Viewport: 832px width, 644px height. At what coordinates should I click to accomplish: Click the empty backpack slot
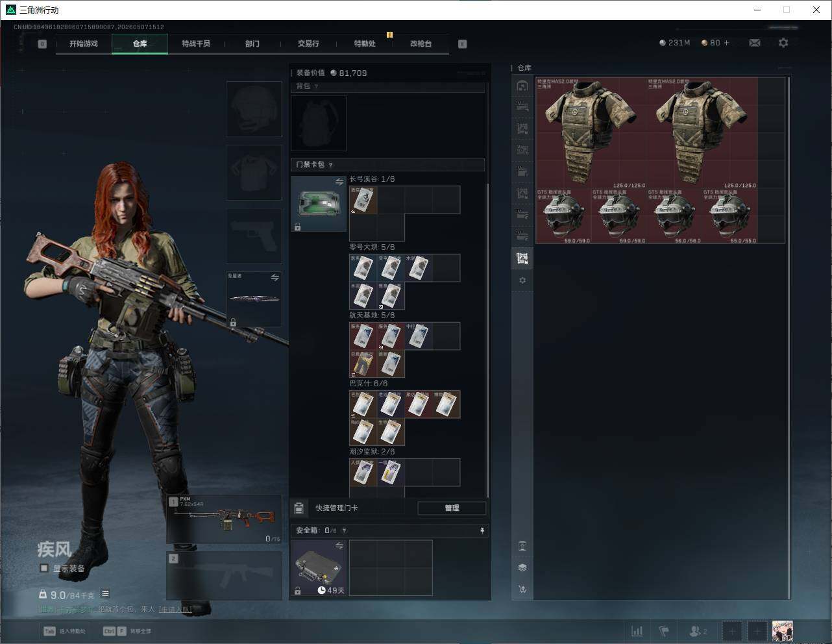click(319, 123)
